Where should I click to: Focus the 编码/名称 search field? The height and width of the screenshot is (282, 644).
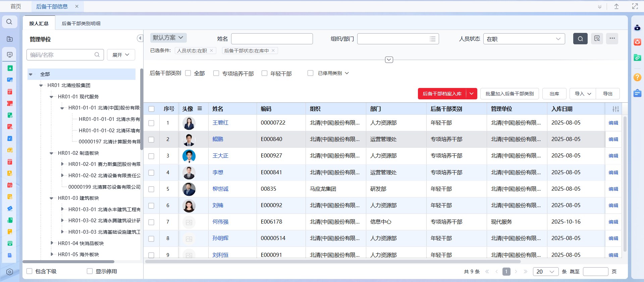click(x=65, y=55)
